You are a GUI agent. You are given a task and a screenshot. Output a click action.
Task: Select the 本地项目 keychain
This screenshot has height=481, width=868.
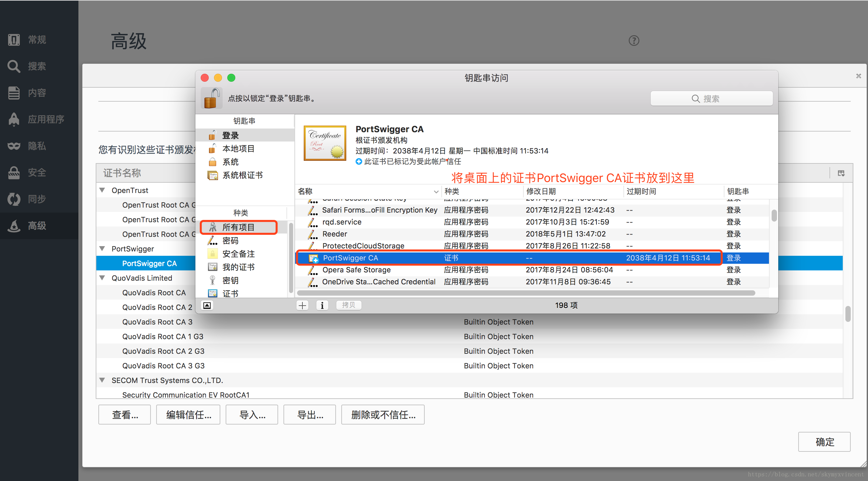[245, 148]
